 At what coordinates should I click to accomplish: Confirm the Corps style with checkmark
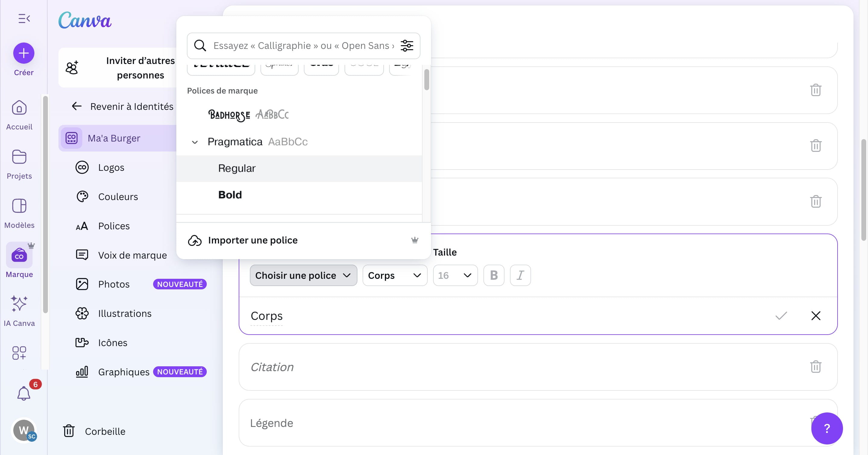point(781,316)
